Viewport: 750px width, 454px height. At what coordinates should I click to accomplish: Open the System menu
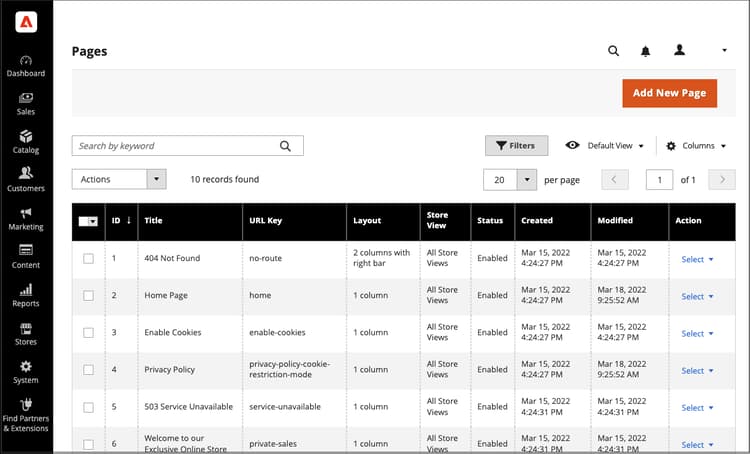pyautogui.click(x=26, y=373)
